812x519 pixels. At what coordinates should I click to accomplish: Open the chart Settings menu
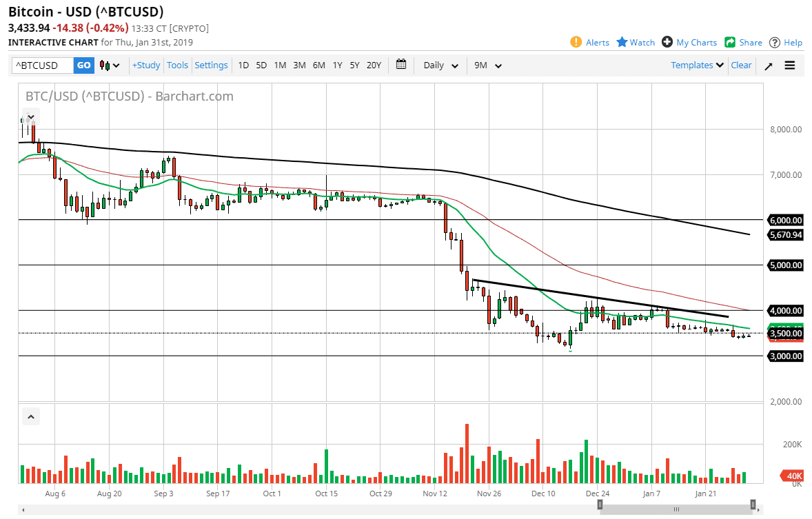(211, 65)
